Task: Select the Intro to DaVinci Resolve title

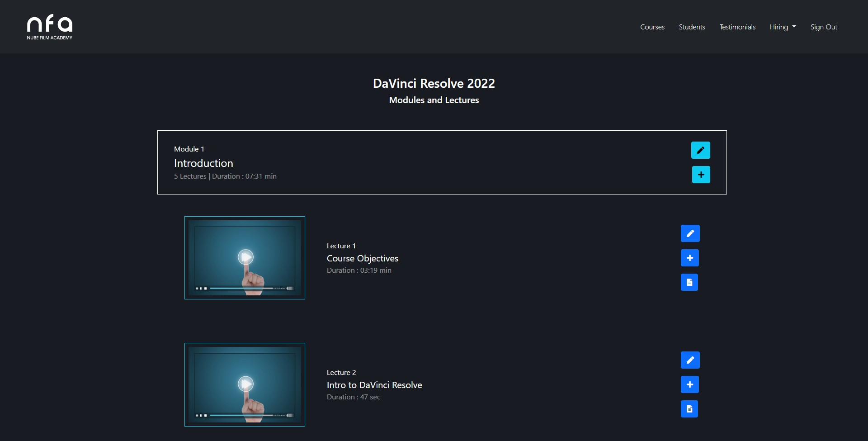Action: coord(374,385)
